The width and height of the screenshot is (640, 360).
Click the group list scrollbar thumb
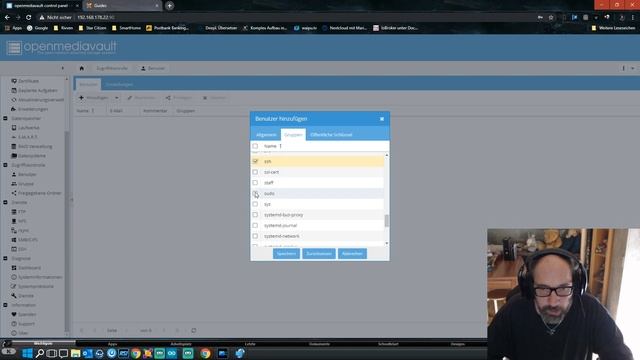point(387,221)
